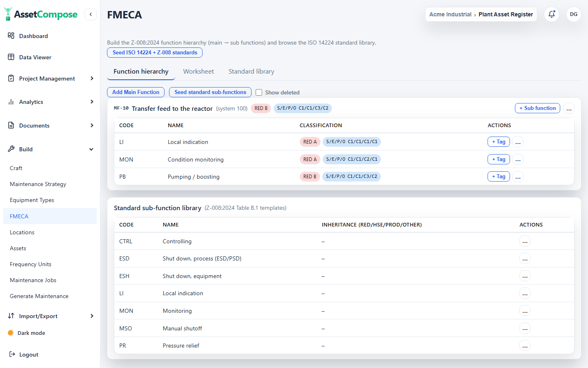Open ellipsis menu for Shut down, process row
This screenshot has width=588, height=368.
(525, 258)
